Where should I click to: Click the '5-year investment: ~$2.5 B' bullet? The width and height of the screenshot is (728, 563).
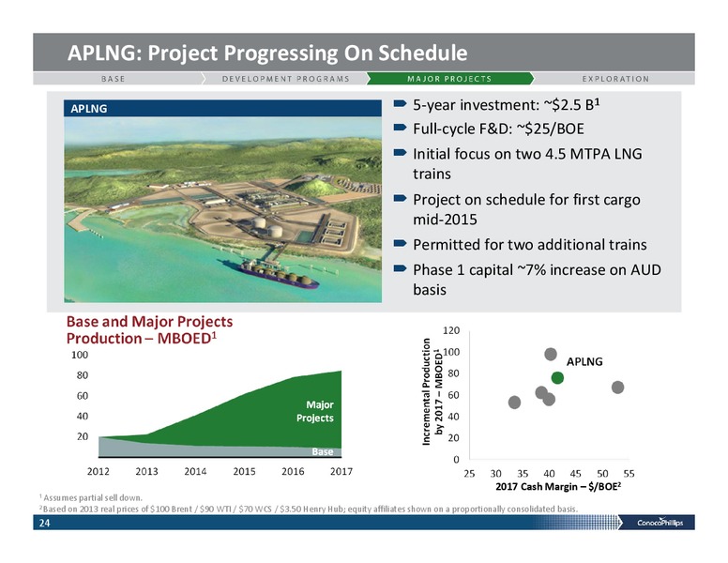pyautogui.click(x=506, y=105)
